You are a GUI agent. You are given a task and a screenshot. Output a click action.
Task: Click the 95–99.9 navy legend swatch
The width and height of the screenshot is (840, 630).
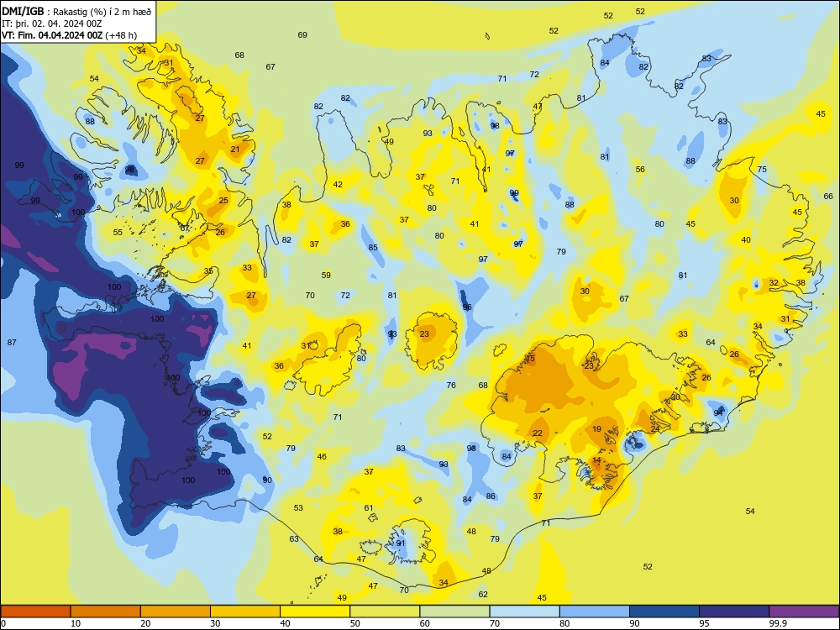point(734,612)
